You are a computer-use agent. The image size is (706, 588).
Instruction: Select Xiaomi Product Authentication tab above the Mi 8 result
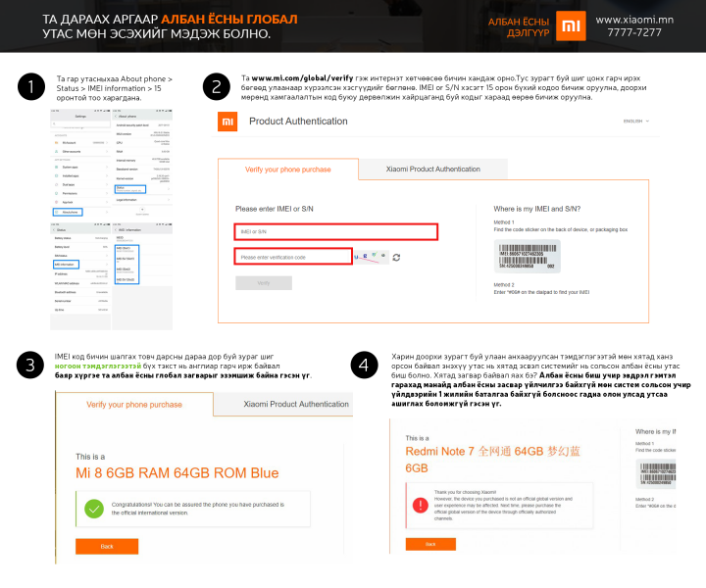point(283,404)
